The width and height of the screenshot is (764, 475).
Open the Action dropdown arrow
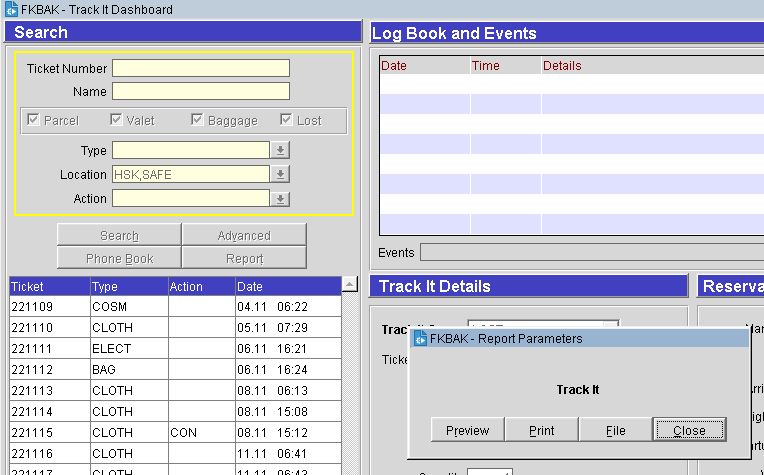coord(281,199)
